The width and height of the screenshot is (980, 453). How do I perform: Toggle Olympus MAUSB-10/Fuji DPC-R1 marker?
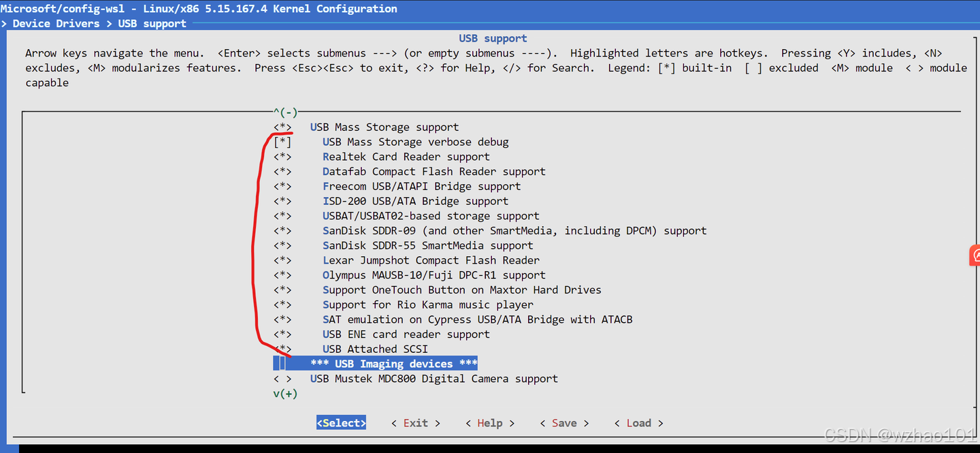pyautogui.click(x=283, y=275)
